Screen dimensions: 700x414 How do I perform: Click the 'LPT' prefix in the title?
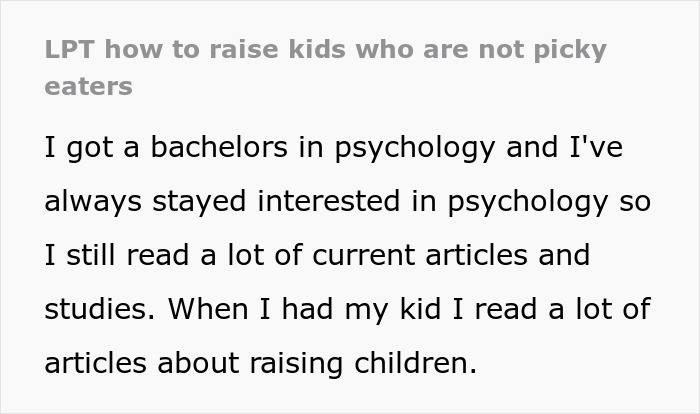[x=69, y=50]
